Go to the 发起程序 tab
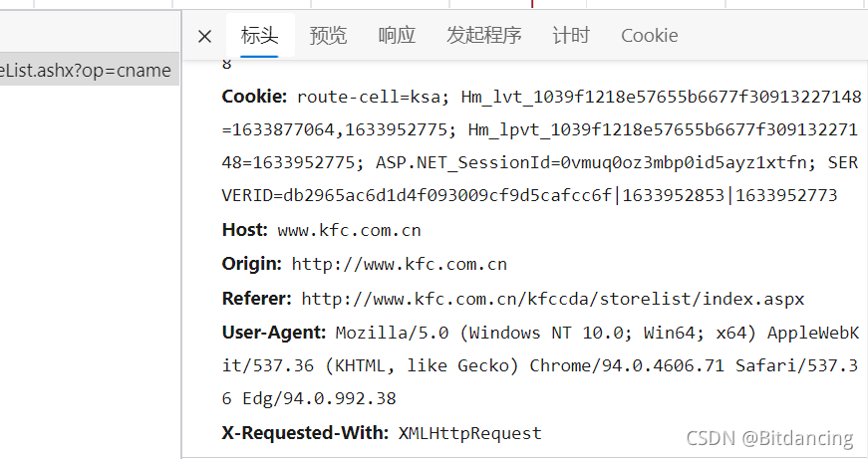Screen dimensions: 868x459 [x=483, y=36]
